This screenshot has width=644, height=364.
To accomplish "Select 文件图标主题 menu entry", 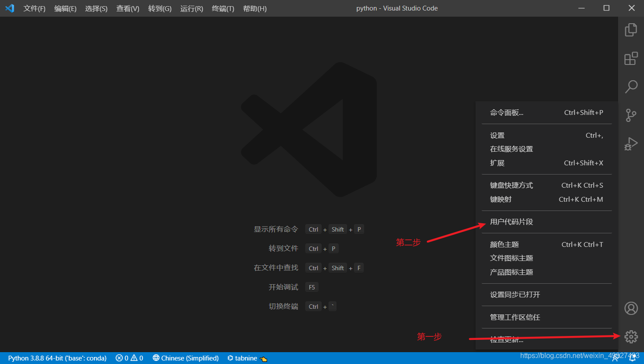I will tap(547, 258).
